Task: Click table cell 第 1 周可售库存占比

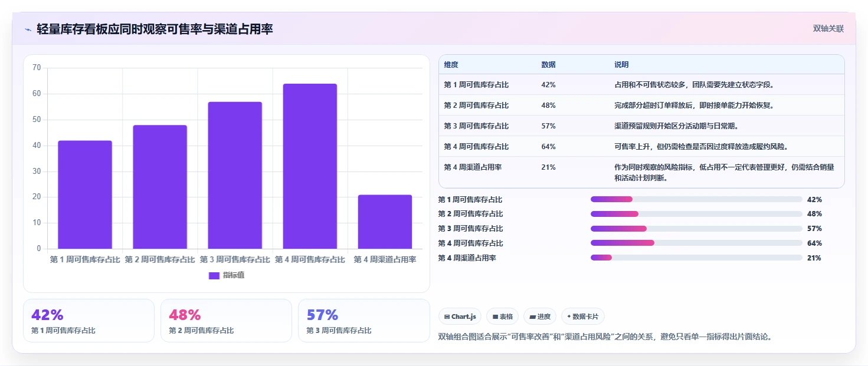Action: click(476, 85)
